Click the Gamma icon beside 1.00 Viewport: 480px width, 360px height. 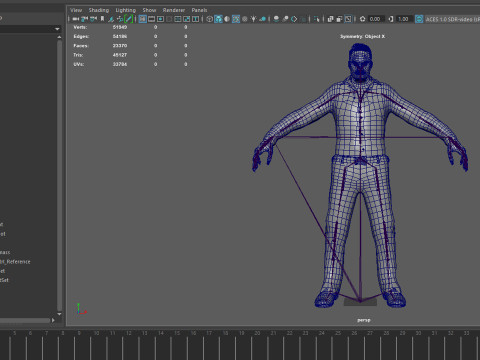[x=391, y=19]
